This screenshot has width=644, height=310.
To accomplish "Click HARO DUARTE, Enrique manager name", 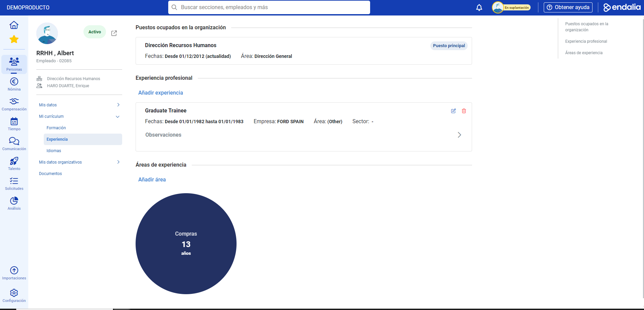I will pyautogui.click(x=68, y=86).
